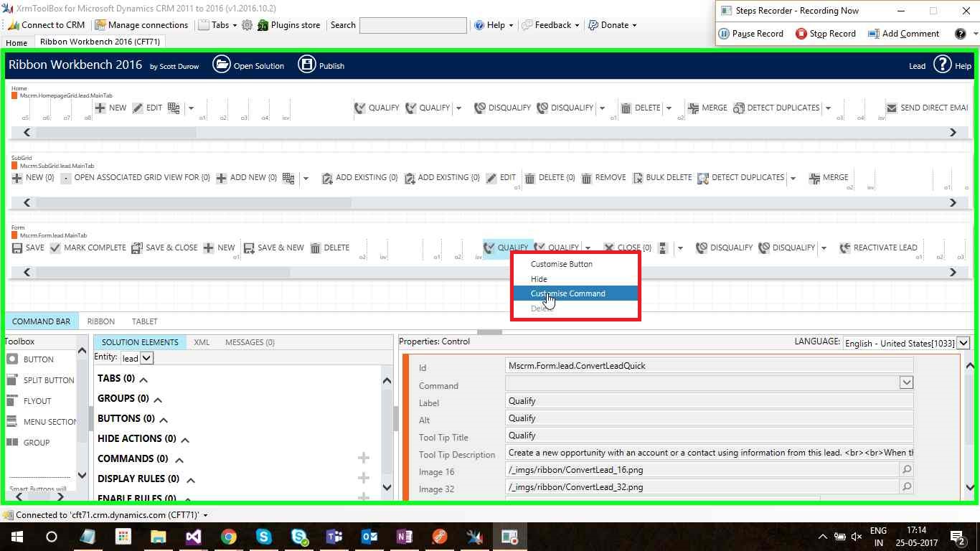Click NEW button in Home grid bar

[x=110, y=108]
